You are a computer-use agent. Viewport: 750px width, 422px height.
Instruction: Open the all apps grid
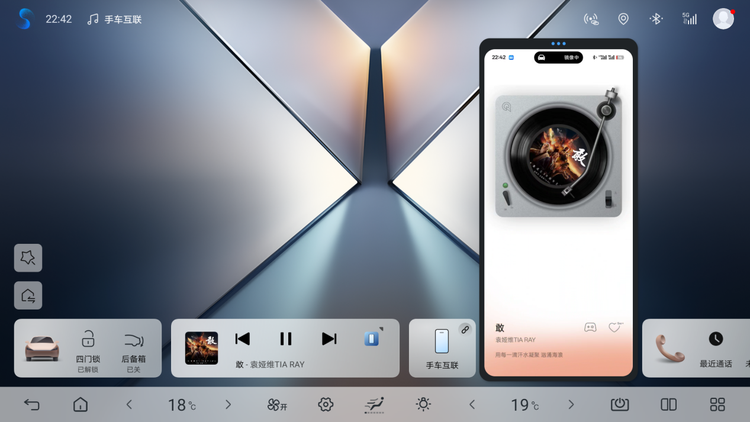pos(717,404)
